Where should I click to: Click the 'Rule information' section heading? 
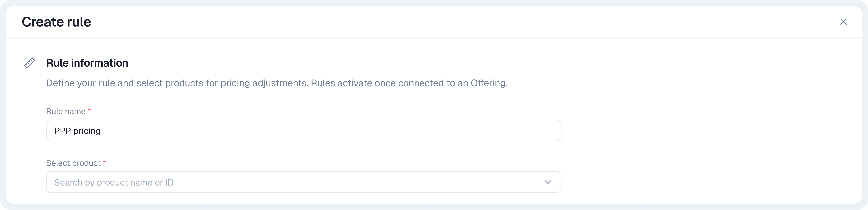[87, 63]
